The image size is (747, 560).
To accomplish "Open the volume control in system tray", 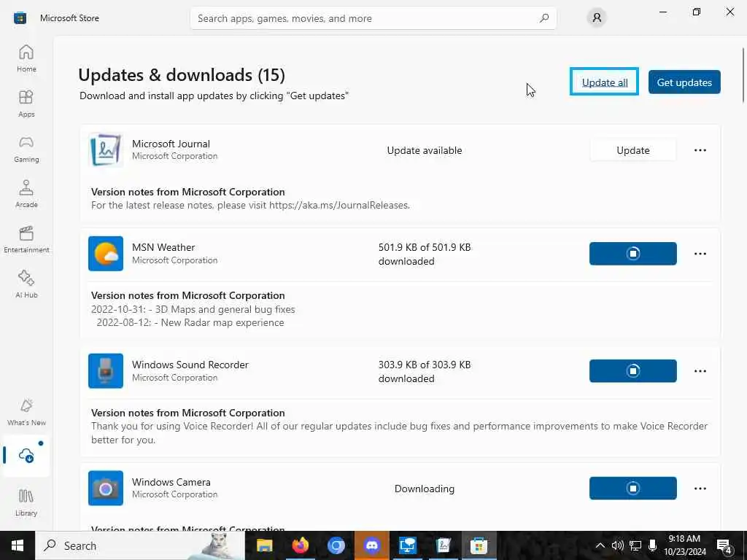I will pos(617,545).
